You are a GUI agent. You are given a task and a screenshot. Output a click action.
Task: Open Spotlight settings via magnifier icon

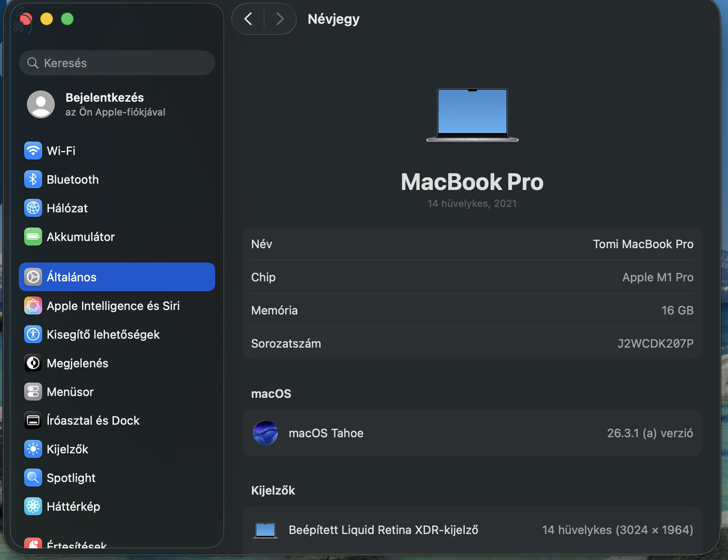coord(33,478)
